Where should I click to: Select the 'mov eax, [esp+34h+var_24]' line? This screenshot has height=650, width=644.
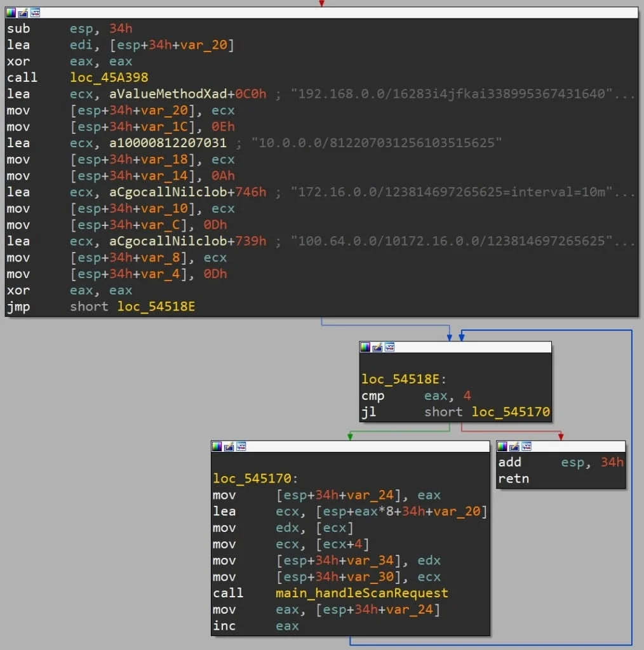327,610
